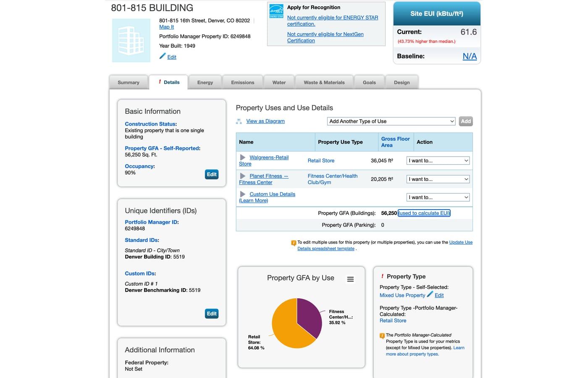This screenshot has width=588, height=378.
Task: Switch to the Design tab
Action: coord(402,82)
